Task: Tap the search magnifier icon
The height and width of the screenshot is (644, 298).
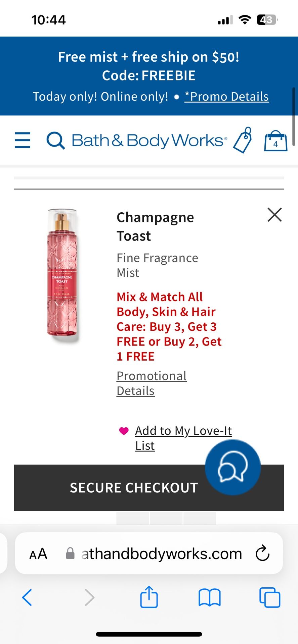Action: [x=55, y=141]
